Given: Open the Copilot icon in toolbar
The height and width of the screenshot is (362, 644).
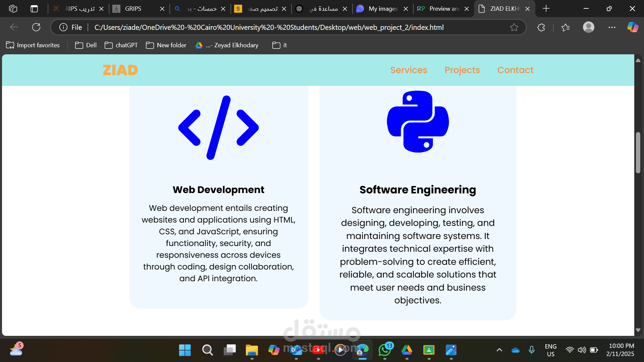Looking at the screenshot, I should (x=633, y=27).
